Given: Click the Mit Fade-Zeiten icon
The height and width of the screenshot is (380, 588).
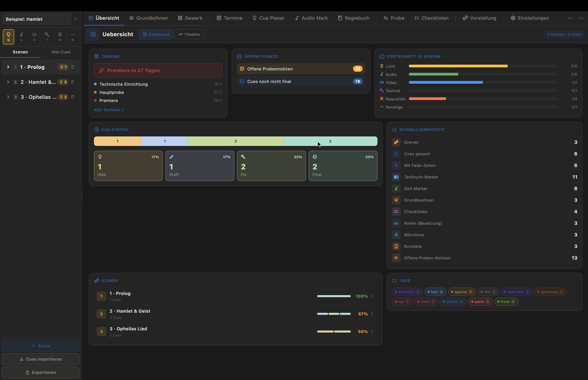Looking at the screenshot, I should (396, 165).
